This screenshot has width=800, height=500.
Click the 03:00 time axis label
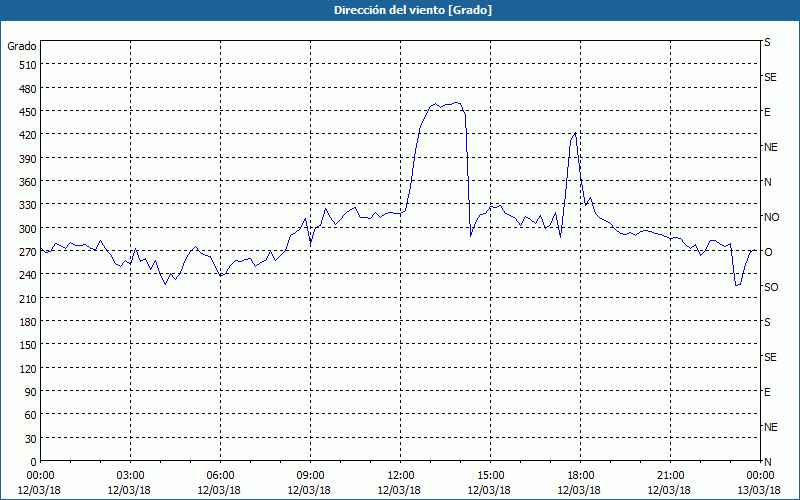point(130,476)
